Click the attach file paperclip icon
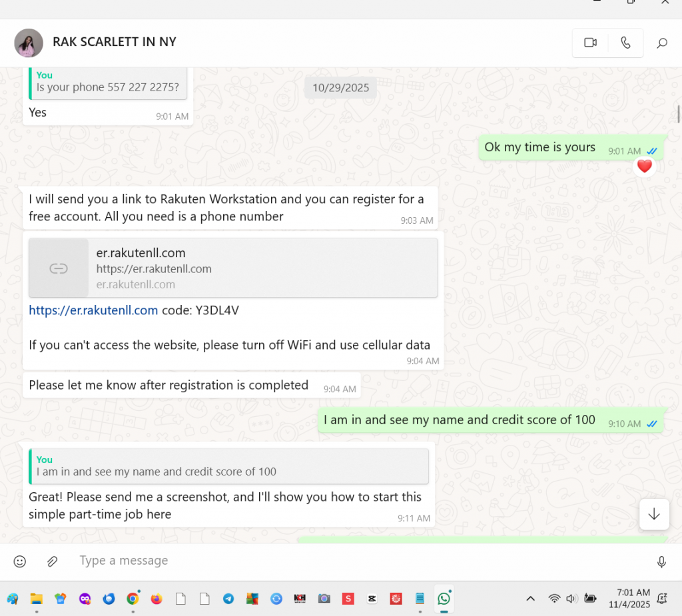Viewport: 682px width, 616px height. tap(52, 561)
